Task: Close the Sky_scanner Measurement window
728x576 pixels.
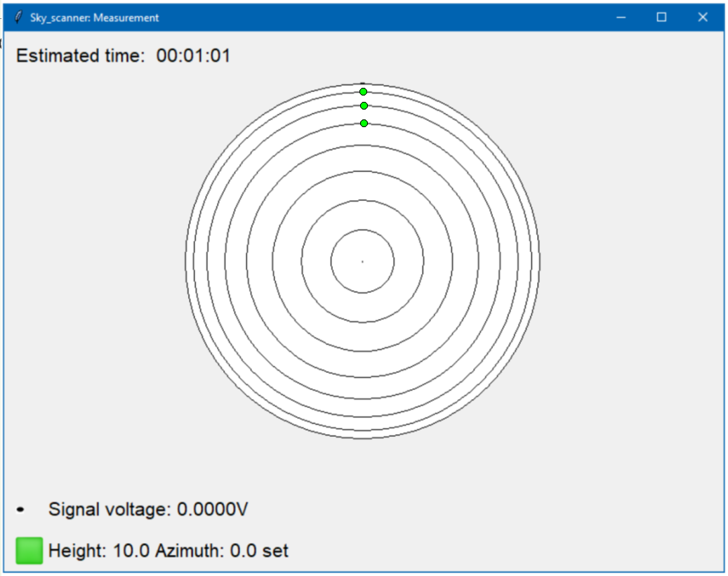Action: [x=703, y=18]
